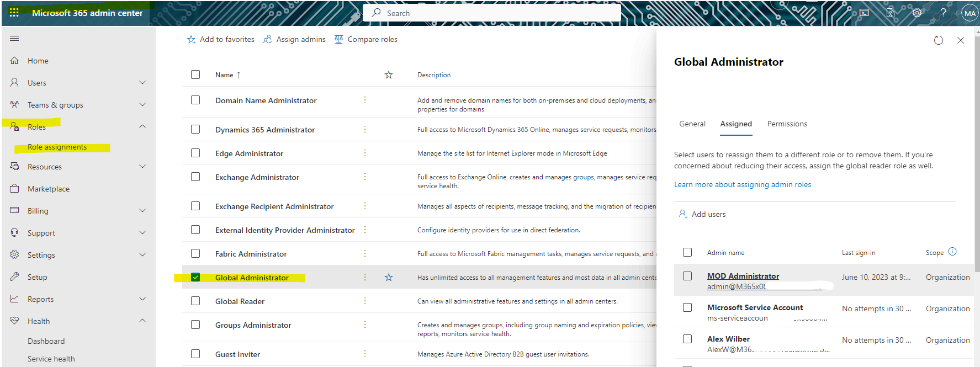The image size is (980, 367).
Task: Click the Billing card icon
Action: [x=15, y=210]
